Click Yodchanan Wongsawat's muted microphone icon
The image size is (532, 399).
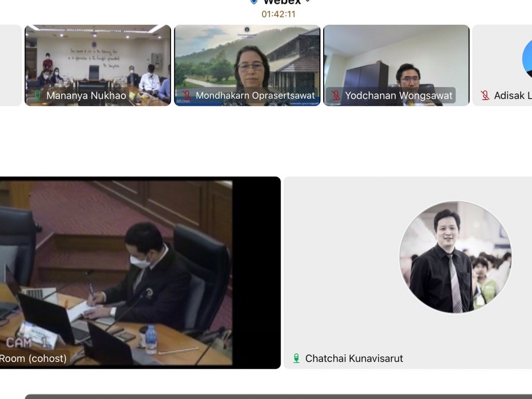[336, 96]
